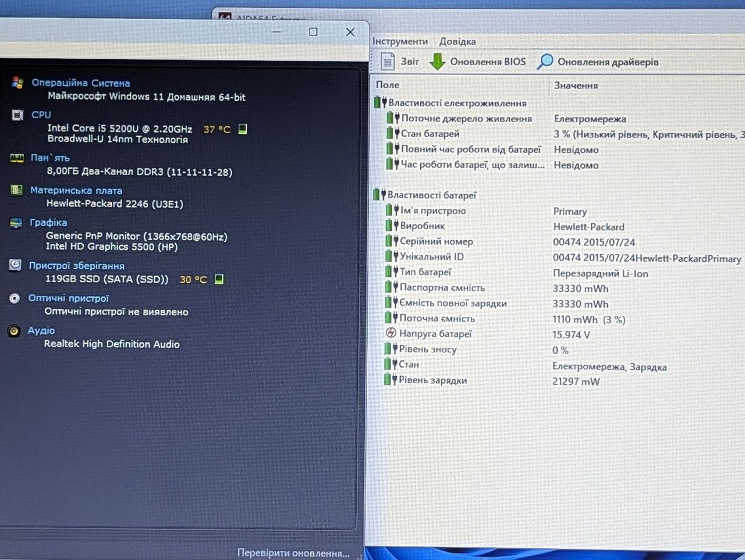Open the Інструменти menu in AIDA64
This screenshot has width=745, height=560.
(400, 41)
